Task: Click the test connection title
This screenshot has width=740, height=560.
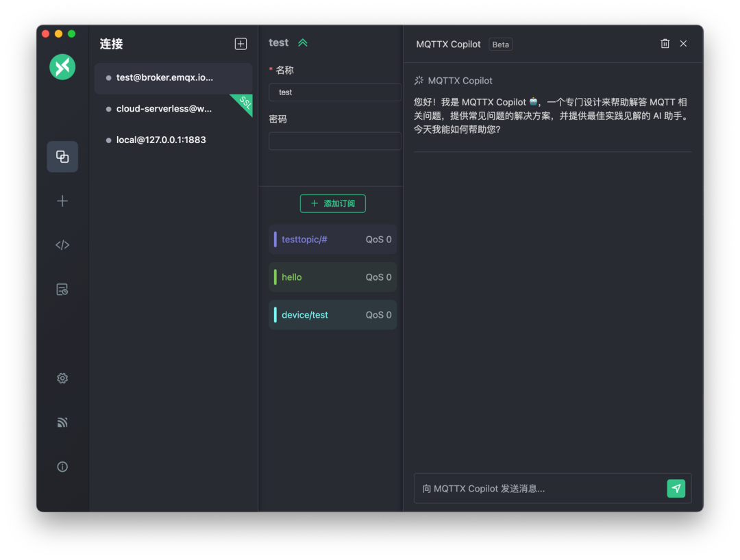Action: coord(278,43)
